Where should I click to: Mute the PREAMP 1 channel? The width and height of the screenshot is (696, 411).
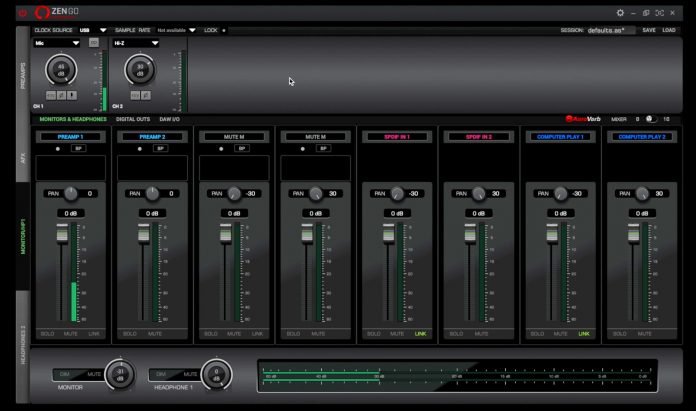click(72, 333)
